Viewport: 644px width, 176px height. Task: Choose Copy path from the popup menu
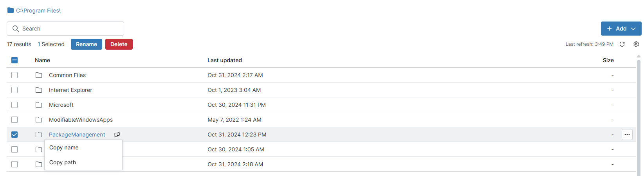pos(63,162)
